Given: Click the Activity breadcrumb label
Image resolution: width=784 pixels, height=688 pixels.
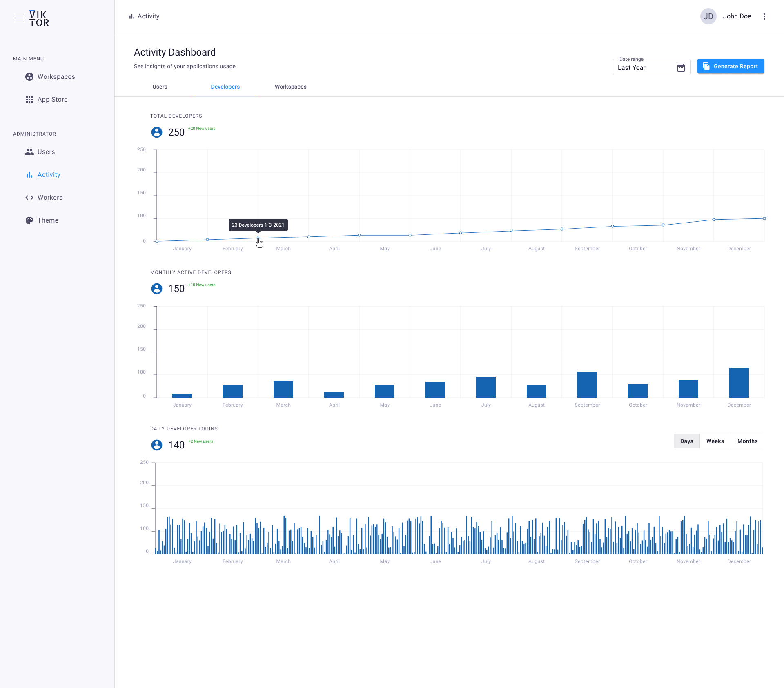Looking at the screenshot, I should click(x=149, y=16).
